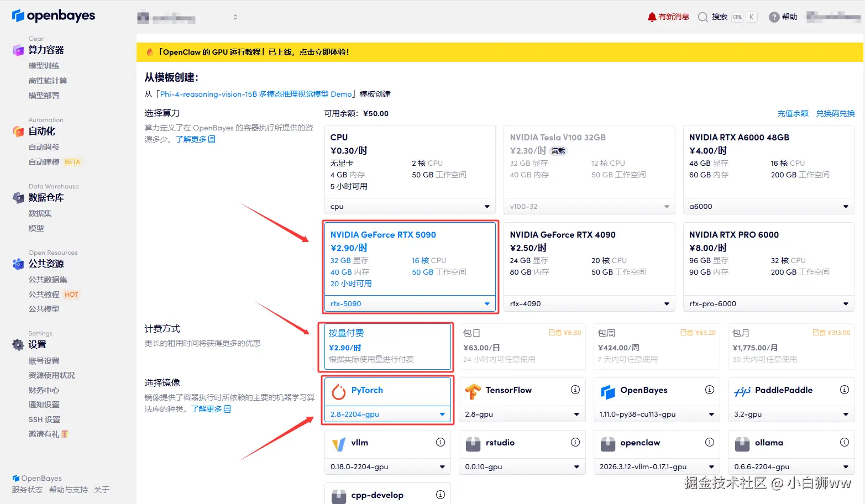
Task: Go to 模型训练 in sidebar
Action: click(44, 66)
